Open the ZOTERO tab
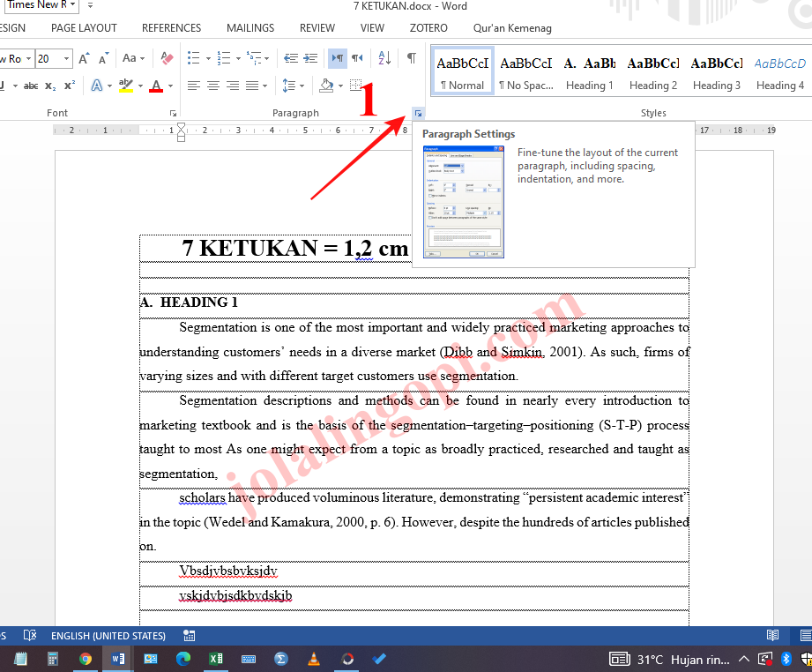Image resolution: width=812 pixels, height=672 pixels. pos(428,27)
